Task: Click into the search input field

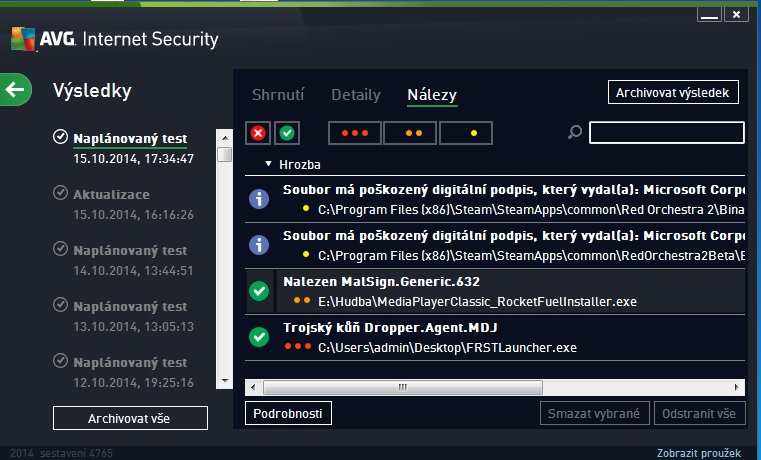Action: [666, 133]
